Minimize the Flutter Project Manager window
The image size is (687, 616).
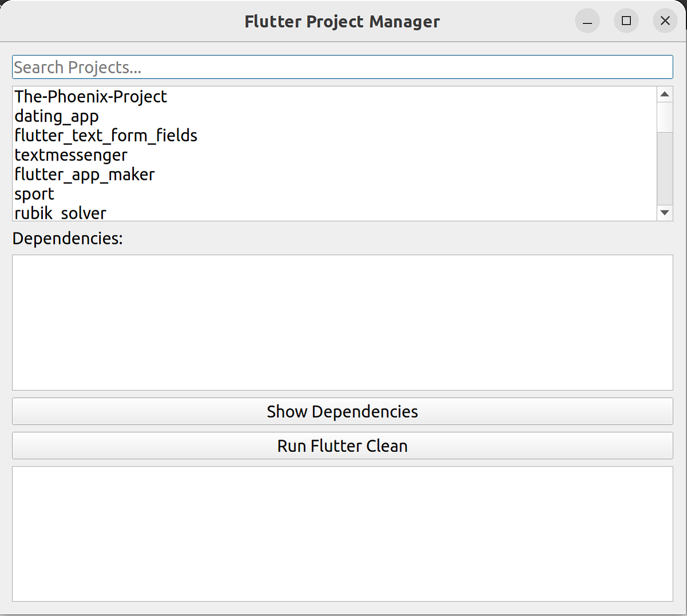(587, 21)
